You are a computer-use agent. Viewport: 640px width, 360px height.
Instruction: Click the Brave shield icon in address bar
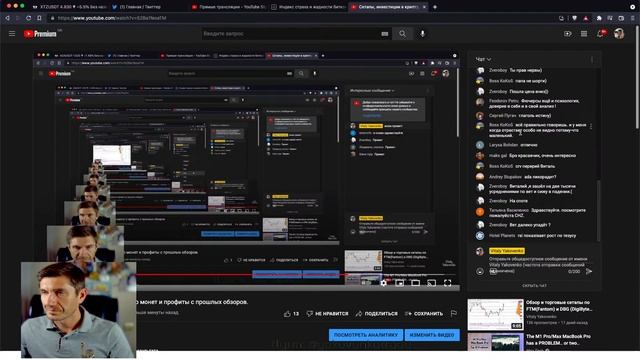tap(574, 18)
